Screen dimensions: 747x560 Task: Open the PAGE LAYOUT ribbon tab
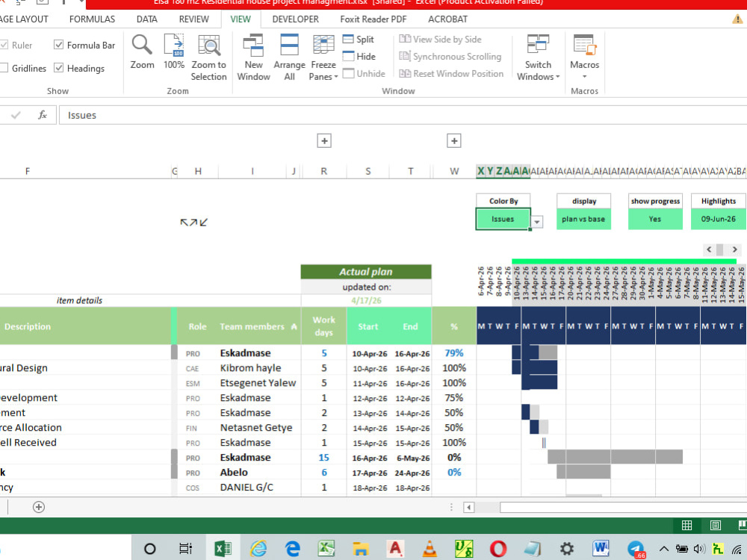tap(24, 19)
